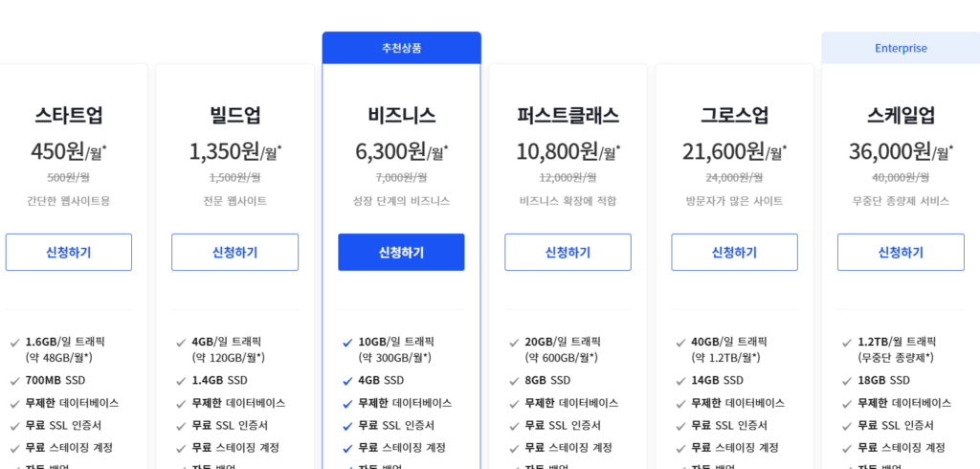Click the checkmark beside 스타트업 1.6GB/일 트래픽

15,342
